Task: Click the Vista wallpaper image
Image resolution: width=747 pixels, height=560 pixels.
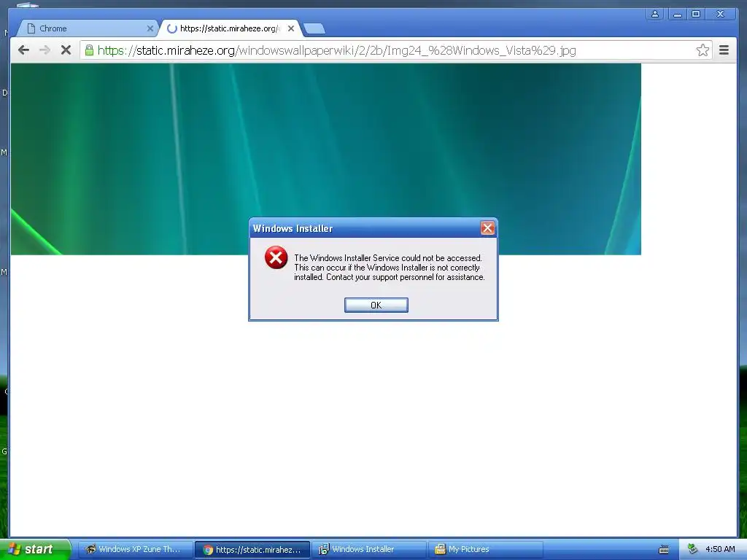Action: coord(326,159)
